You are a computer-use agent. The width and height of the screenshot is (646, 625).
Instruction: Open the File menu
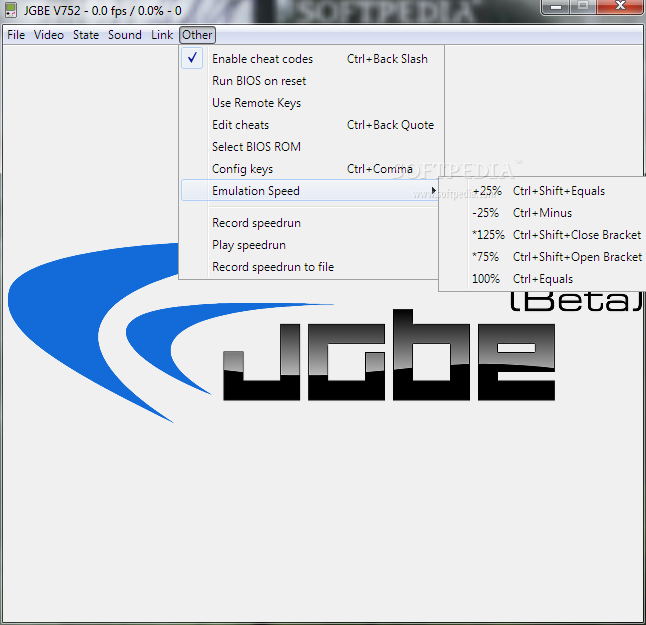point(16,35)
